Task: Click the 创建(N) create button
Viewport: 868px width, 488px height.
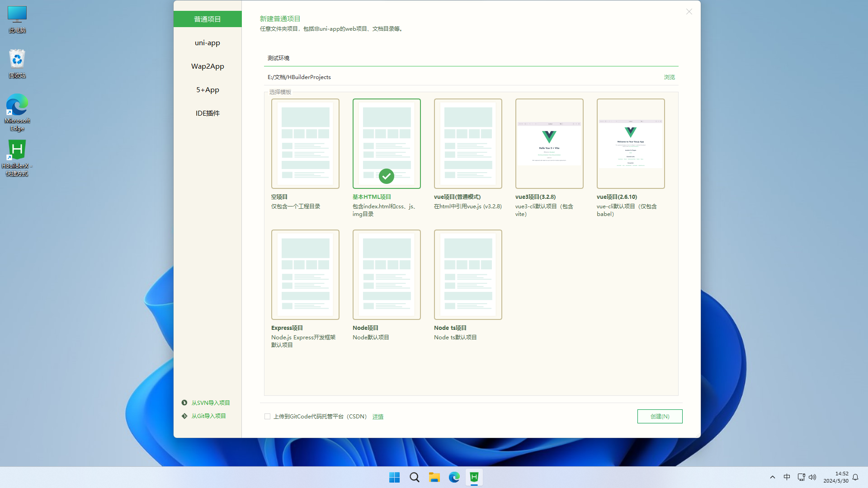Action: pos(660,416)
